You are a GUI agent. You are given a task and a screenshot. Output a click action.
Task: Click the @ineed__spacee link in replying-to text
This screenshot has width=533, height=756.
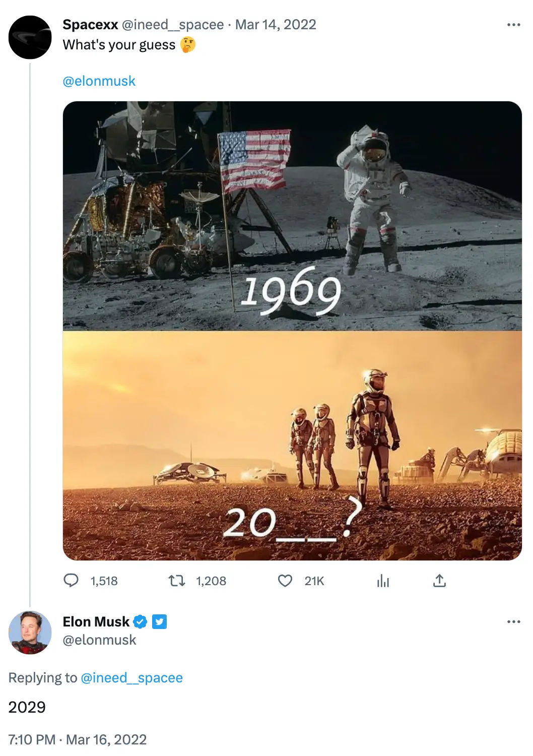(x=132, y=677)
